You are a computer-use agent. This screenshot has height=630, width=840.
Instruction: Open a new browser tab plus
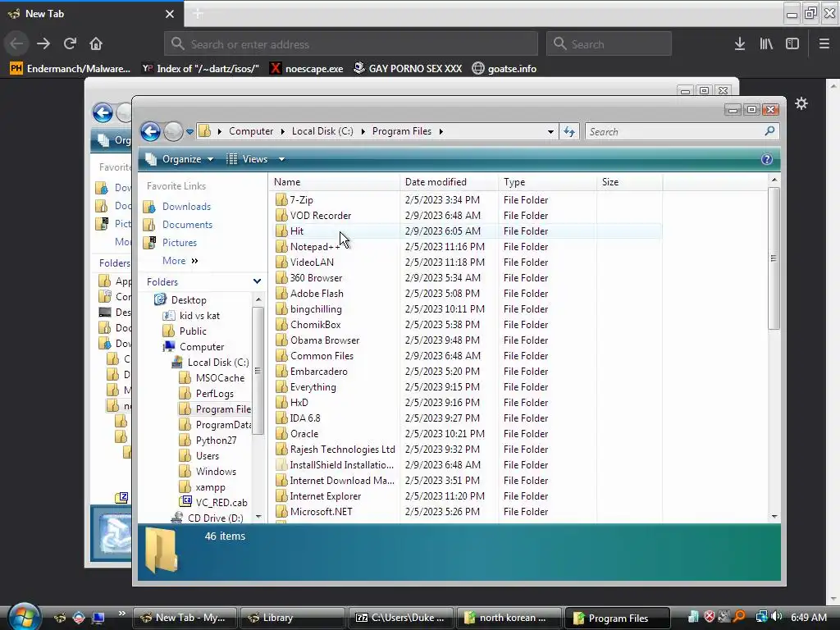197,14
